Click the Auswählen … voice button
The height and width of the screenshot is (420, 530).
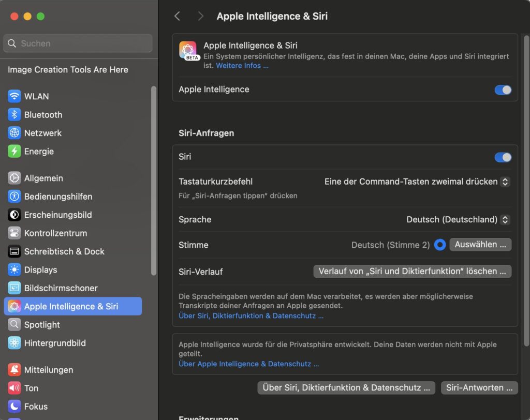coord(480,244)
